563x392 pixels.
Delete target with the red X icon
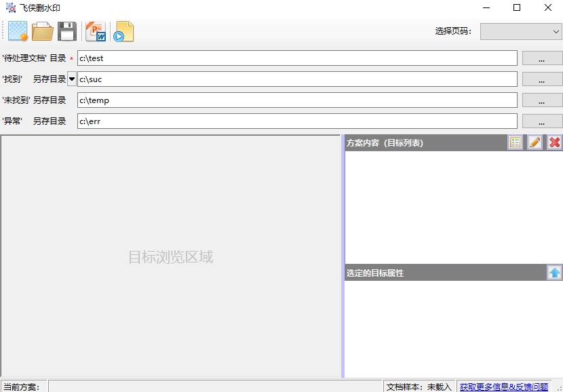[554, 142]
